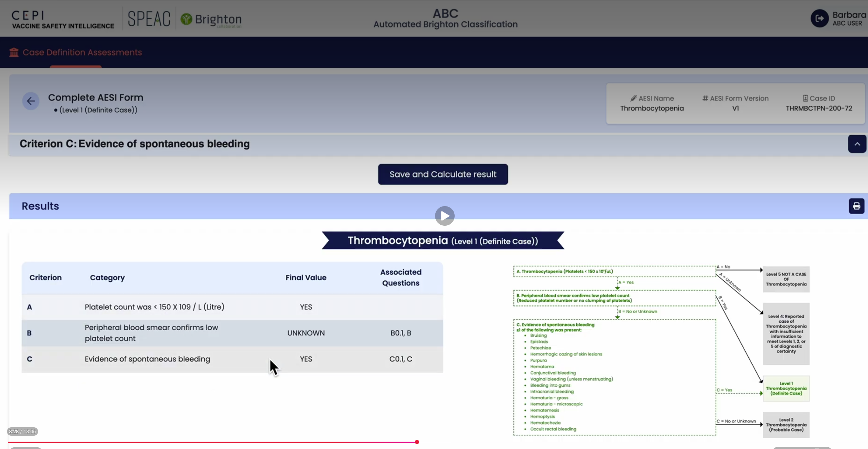The width and height of the screenshot is (868, 449).
Task: Click the AESI Form Version V1 value
Action: pos(735,108)
